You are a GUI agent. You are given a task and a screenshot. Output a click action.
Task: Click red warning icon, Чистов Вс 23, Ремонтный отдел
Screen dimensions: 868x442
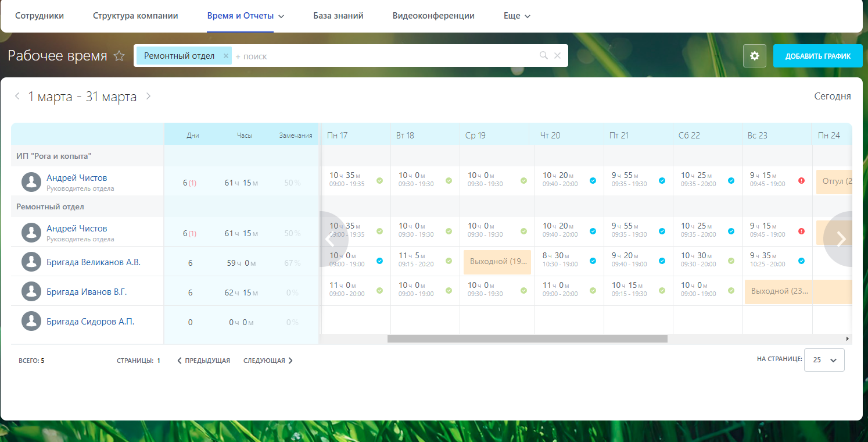pyautogui.click(x=801, y=231)
